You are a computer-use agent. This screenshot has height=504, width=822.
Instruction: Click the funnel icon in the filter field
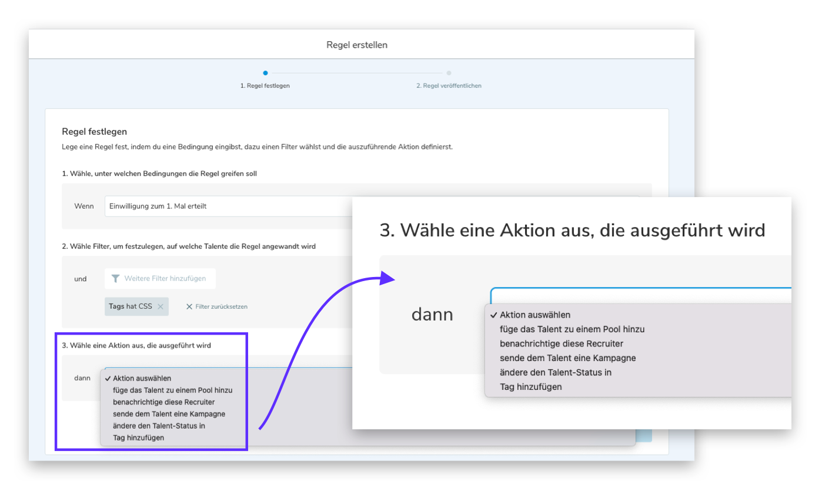pyautogui.click(x=116, y=278)
